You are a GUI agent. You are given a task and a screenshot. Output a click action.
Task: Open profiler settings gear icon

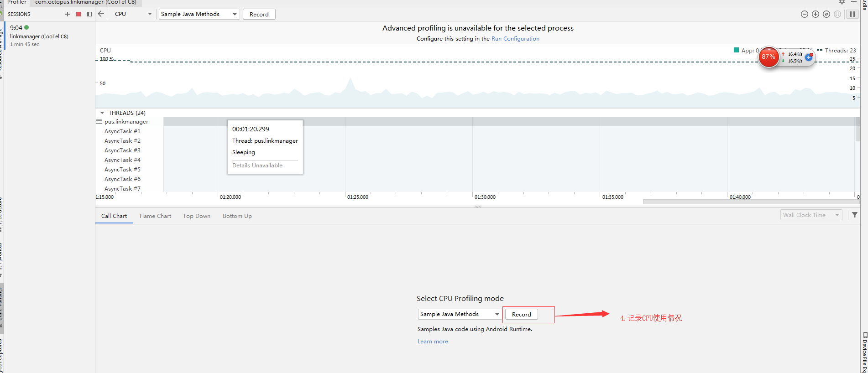point(842,2)
